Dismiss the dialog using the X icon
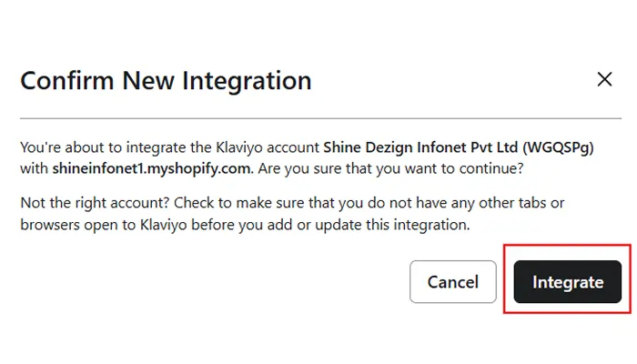Viewport: 637px width, 364px height. click(604, 80)
